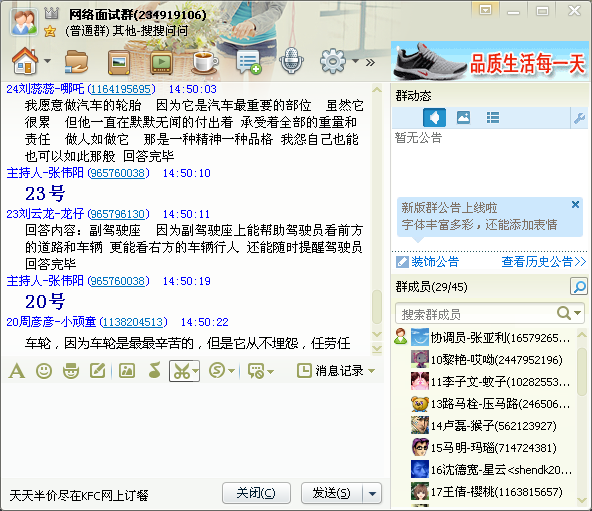Expand the member search field dropdown
592x511 pixels.
tap(578, 313)
